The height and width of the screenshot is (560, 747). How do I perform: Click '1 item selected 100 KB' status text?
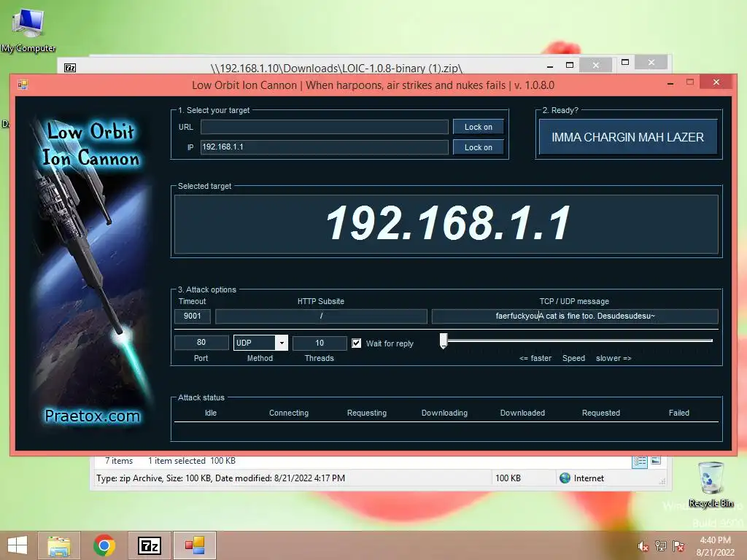click(x=192, y=461)
